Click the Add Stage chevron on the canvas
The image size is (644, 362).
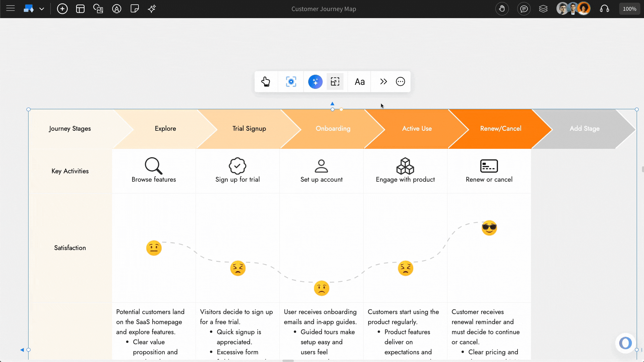click(x=584, y=128)
